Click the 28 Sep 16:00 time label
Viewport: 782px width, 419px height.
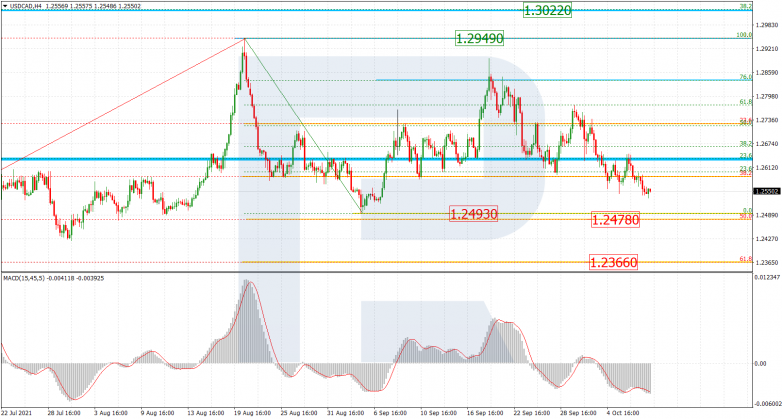coord(579,414)
